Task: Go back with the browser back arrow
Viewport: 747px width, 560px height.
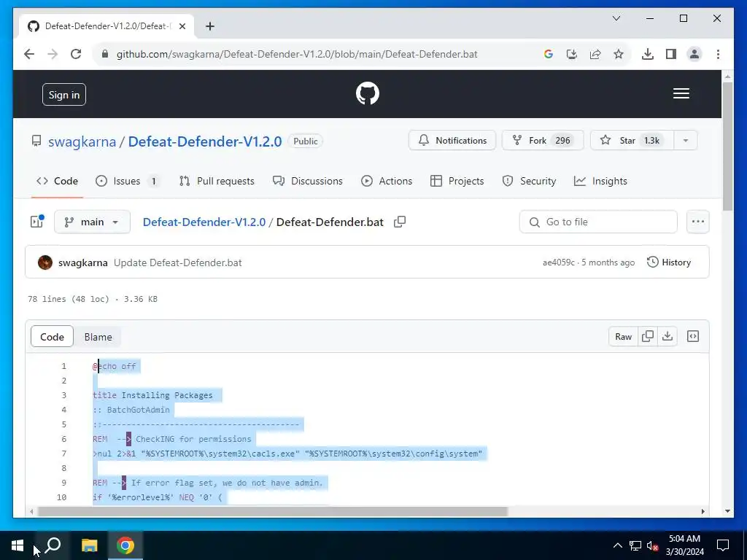Action: (x=29, y=54)
